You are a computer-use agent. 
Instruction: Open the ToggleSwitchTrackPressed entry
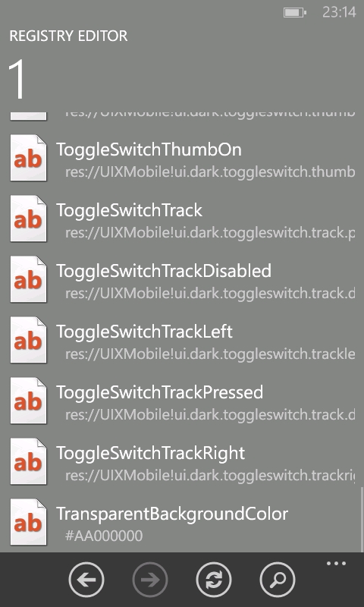click(182, 402)
